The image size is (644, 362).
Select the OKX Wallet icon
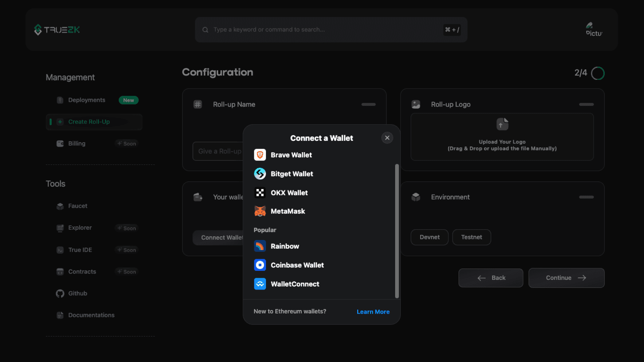pyautogui.click(x=260, y=193)
